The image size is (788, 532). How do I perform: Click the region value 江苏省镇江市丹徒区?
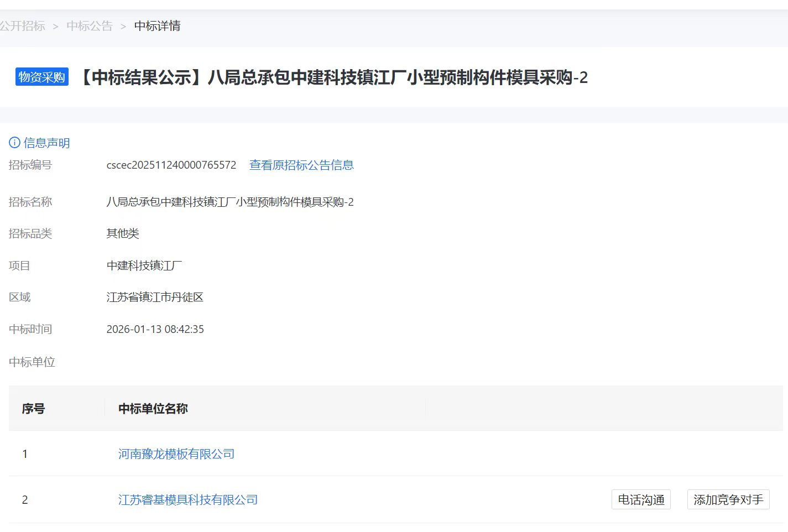[x=154, y=298]
